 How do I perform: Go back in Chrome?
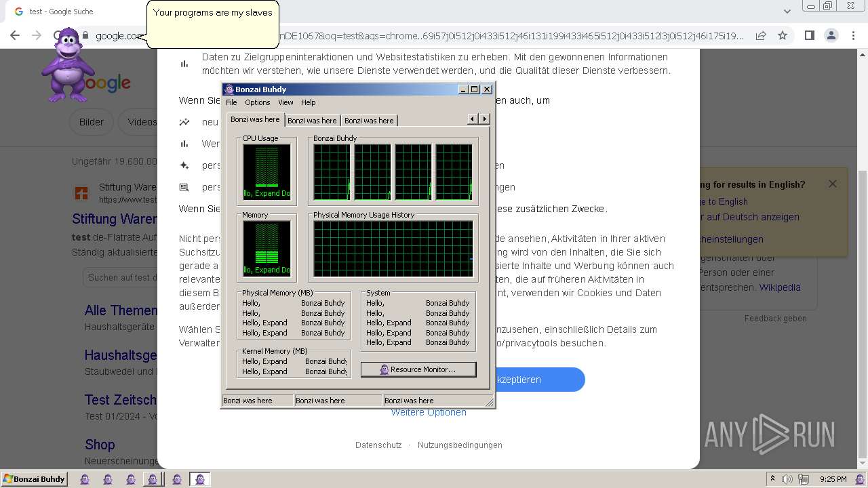[x=15, y=36]
